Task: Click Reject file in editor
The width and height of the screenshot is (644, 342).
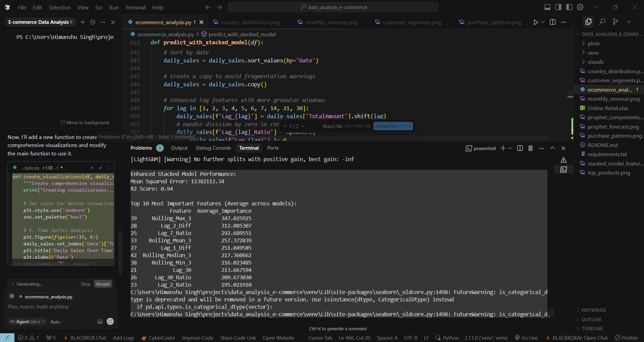Action: coord(346,126)
